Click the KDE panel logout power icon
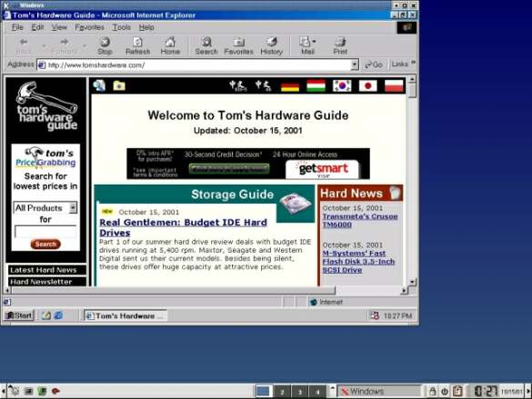532x399 pixels. [x=445, y=391]
